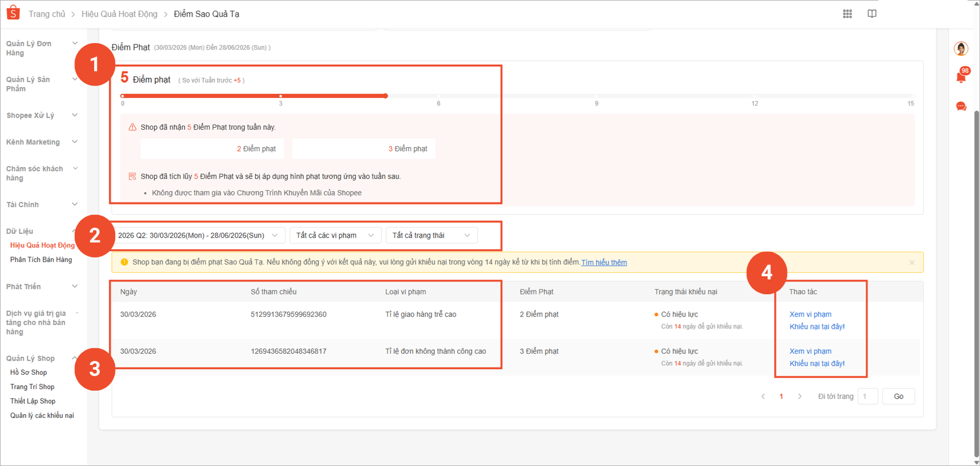Dismiss the yellow penalty warning banner
Viewport: 980px width, 466px height.
click(x=912, y=263)
